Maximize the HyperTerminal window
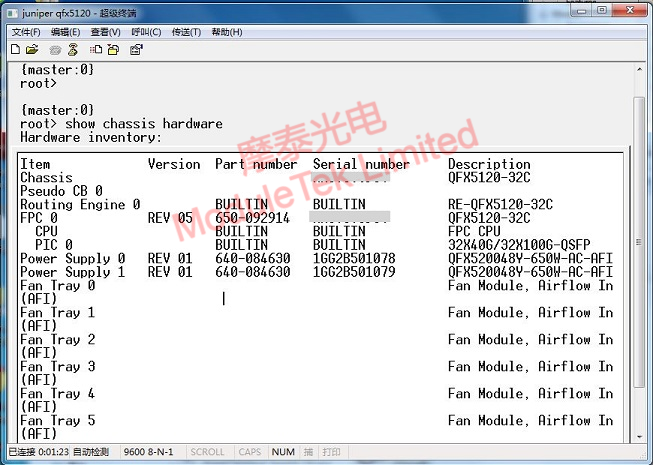The width and height of the screenshot is (653, 465). click(600, 10)
